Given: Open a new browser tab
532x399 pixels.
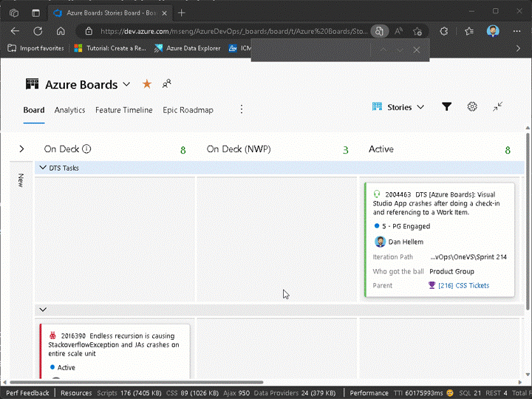Looking at the screenshot, I should [182, 13].
